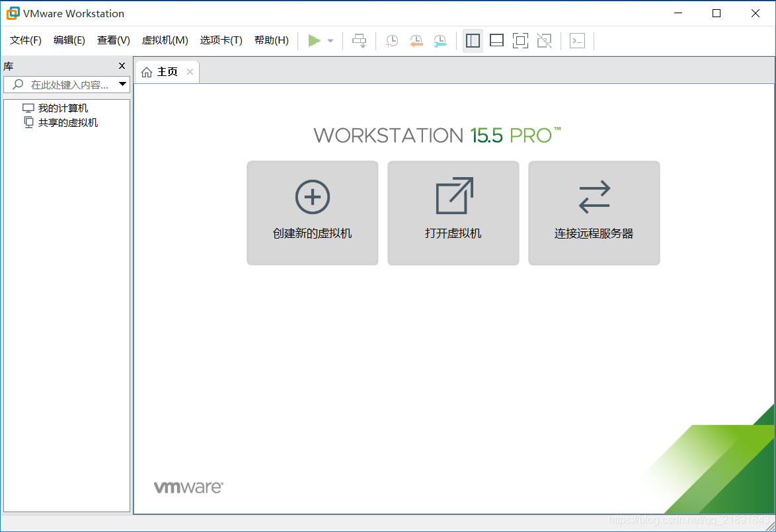Click Send Ctrl+Alt+Del toolbar icon
Screen dimensions: 776x532
tap(360, 40)
